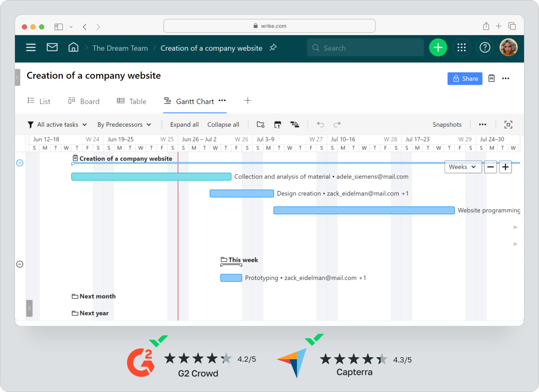Image resolution: width=539 pixels, height=392 pixels.
Task: Open the Weeks timescale dropdown
Action: pyautogui.click(x=463, y=167)
